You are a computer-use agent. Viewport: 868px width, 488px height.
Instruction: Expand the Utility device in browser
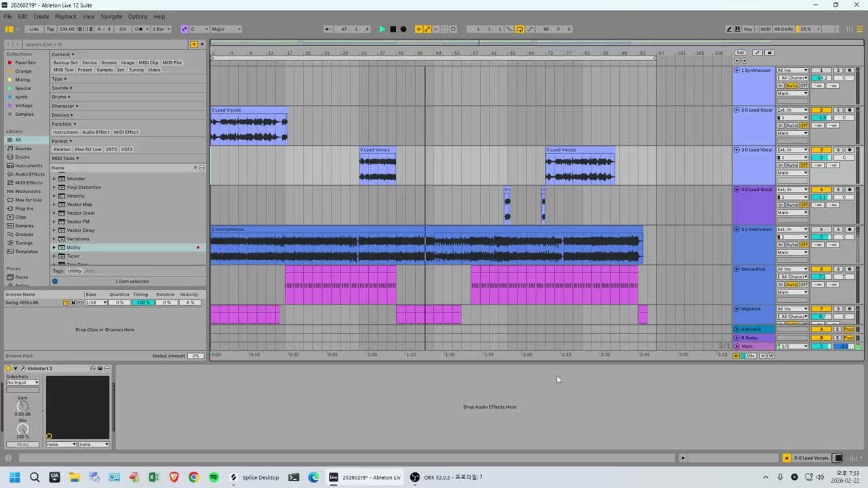tap(54, 247)
